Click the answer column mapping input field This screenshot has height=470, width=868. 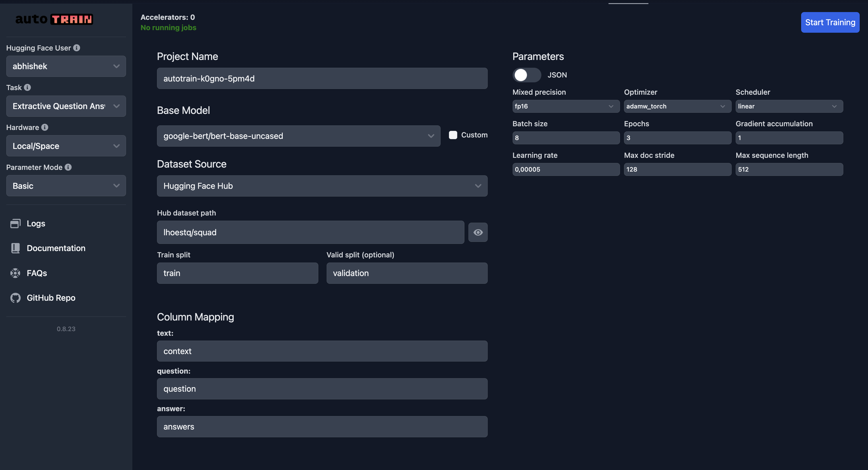click(x=322, y=426)
